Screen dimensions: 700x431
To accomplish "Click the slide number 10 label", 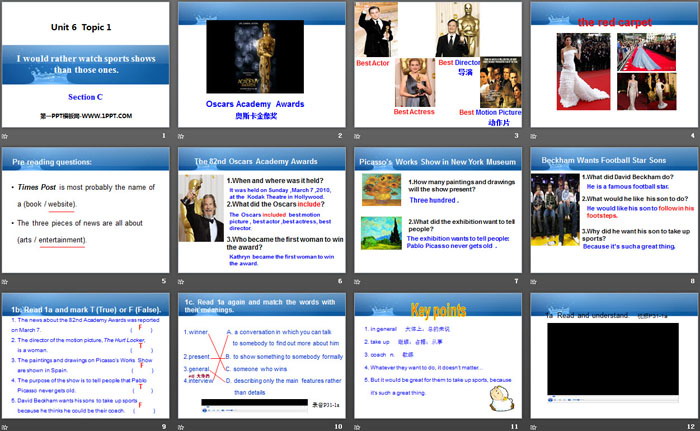I will [x=338, y=427].
